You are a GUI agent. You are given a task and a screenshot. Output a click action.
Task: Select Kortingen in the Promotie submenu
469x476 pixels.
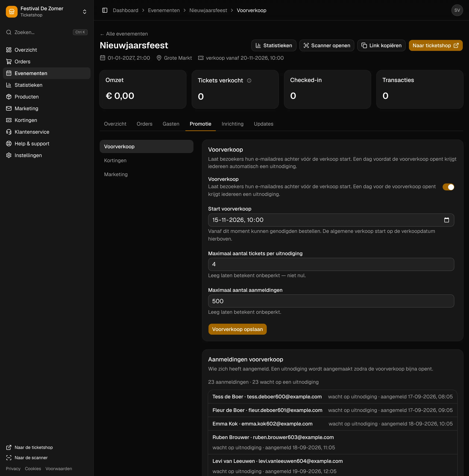tap(146, 161)
